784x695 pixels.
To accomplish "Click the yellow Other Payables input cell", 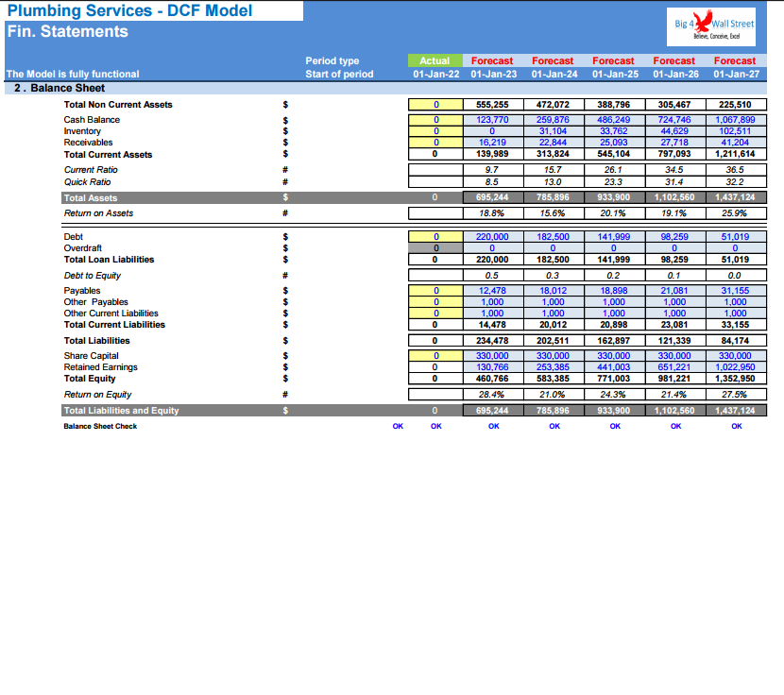I will (x=435, y=302).
